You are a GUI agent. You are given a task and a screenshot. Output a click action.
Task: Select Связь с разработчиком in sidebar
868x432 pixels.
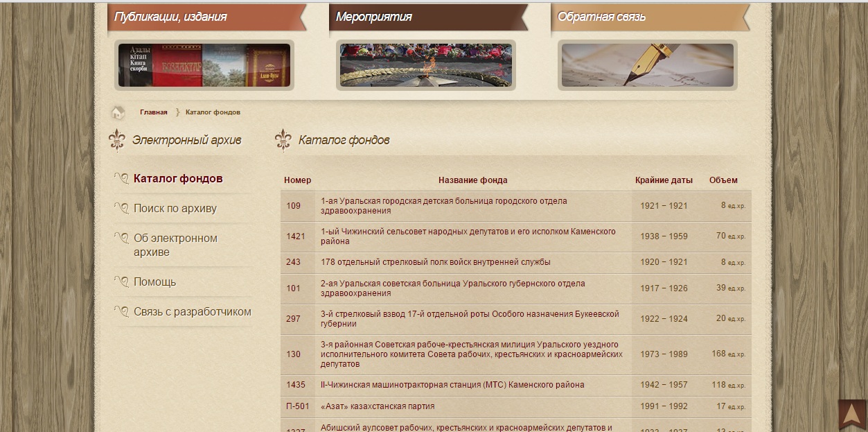pyautogui.click(x=192, y=312)
